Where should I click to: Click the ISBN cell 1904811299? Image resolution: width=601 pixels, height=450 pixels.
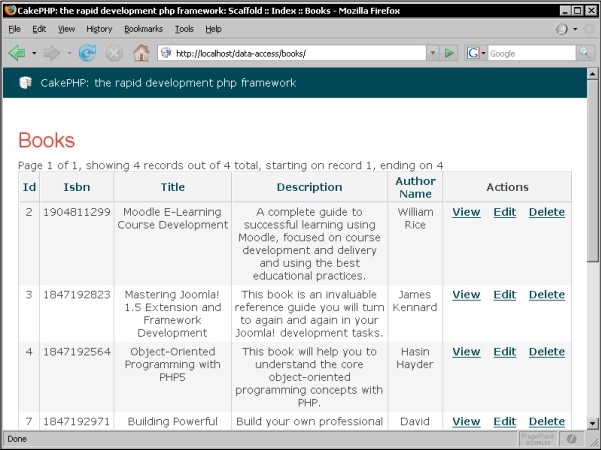[77, 212]
